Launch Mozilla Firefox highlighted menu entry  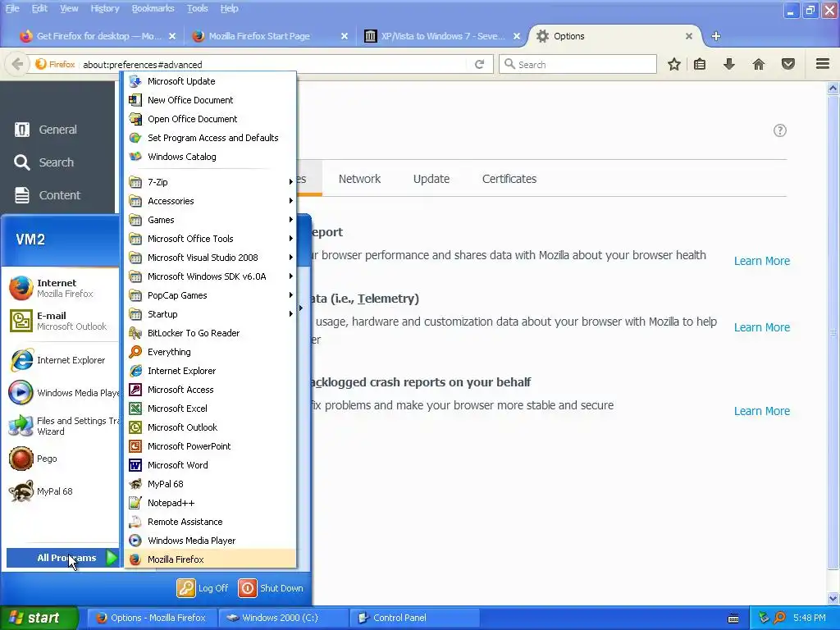point(210,559)
